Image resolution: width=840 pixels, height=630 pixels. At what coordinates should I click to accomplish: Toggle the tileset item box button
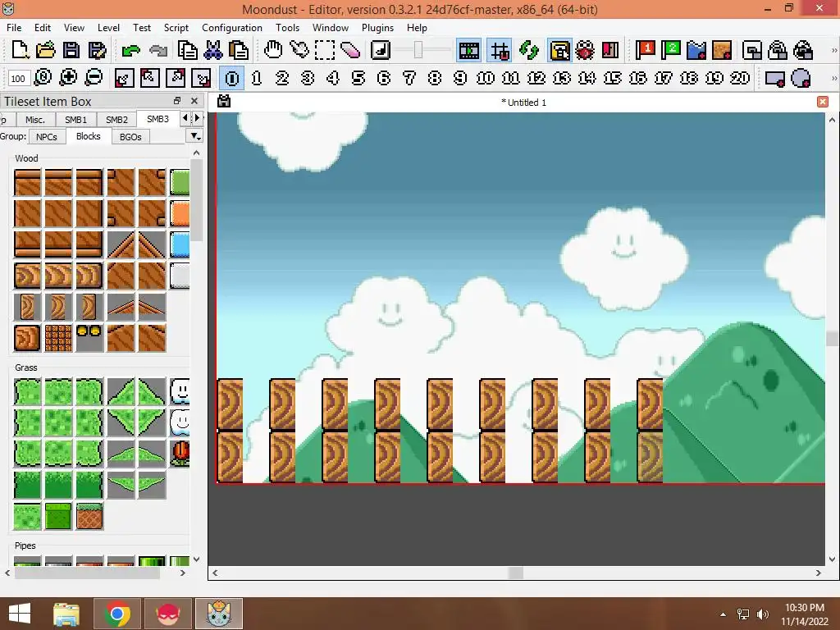[x=559, y=50]
